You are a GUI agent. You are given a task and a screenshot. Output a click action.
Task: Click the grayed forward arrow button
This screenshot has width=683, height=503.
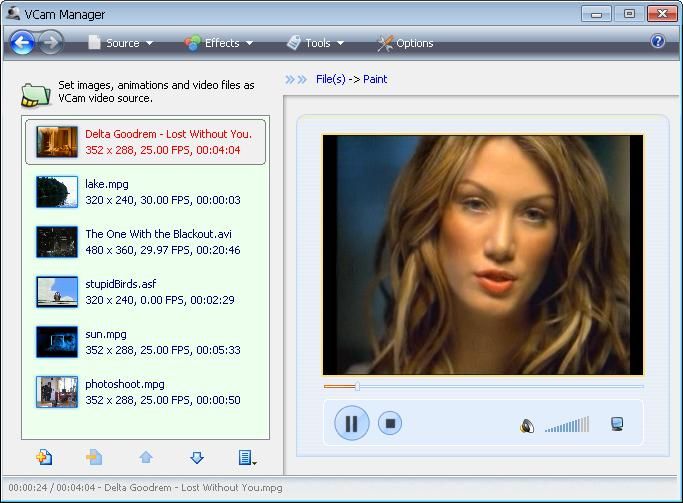click(x=51, y=43)
